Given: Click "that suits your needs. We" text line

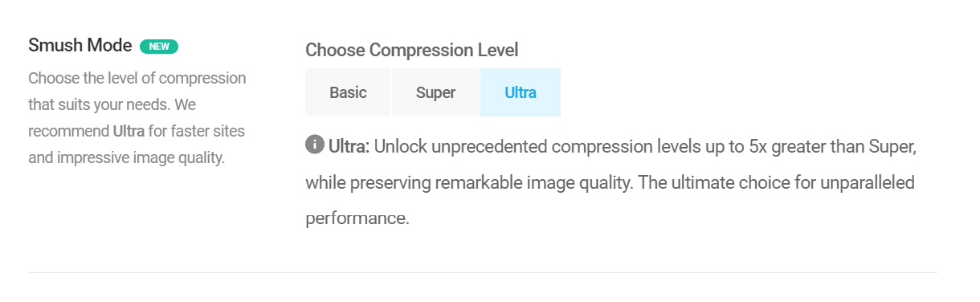Looking at the screenshot, I should pos(112,104).
